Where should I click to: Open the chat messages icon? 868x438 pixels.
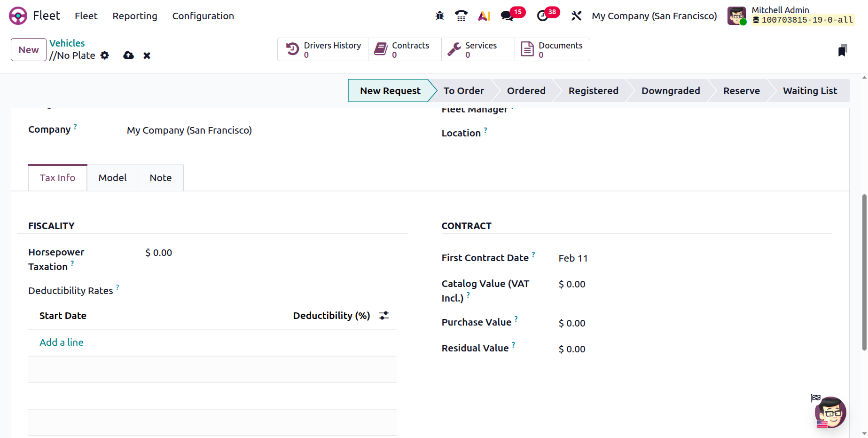point(507,16)
